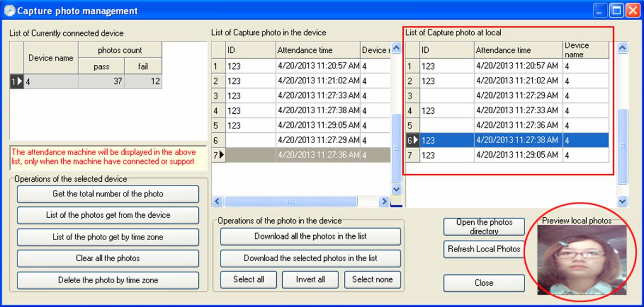Viewport: 644px width, 307px height.
Task: Click right arrow of horizontal scrollbar
Action: pyautogui.click(x=384, y=201)
